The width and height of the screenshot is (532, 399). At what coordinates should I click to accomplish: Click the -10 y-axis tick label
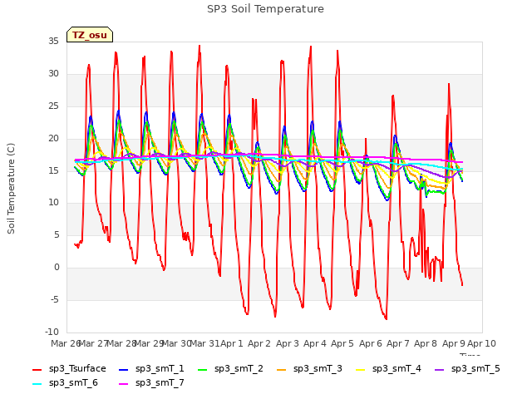[x=52, y=332]
